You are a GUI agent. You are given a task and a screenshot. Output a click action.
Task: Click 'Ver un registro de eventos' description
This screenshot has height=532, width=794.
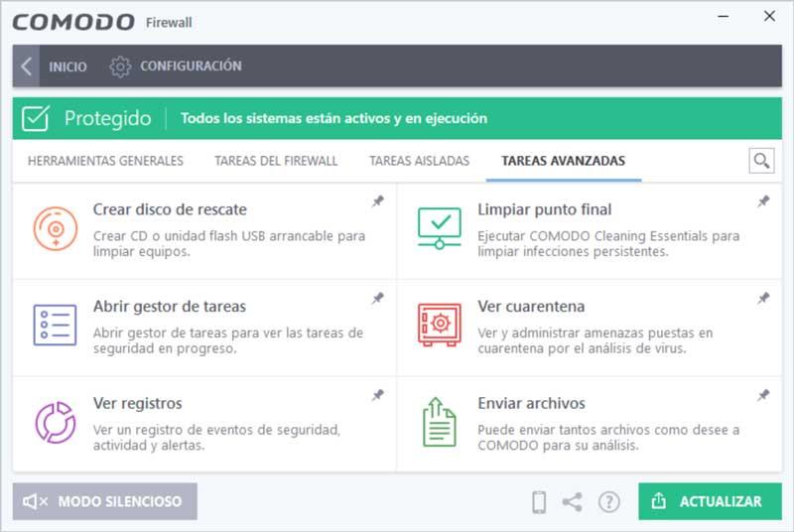click(216, 438)
